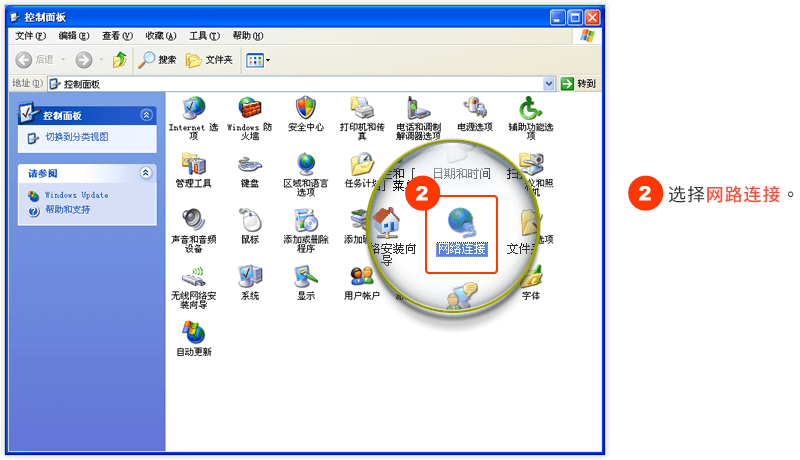Click the 转到 go button

point(578,84)
